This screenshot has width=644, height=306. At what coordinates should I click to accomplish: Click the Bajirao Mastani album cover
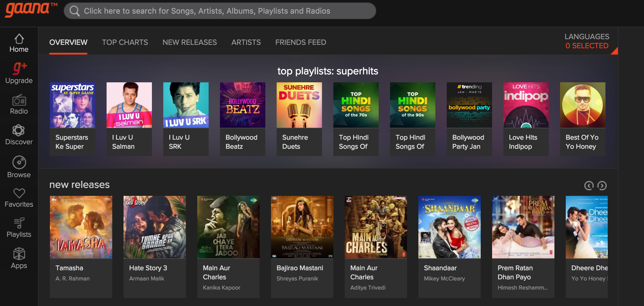[302, 227]
